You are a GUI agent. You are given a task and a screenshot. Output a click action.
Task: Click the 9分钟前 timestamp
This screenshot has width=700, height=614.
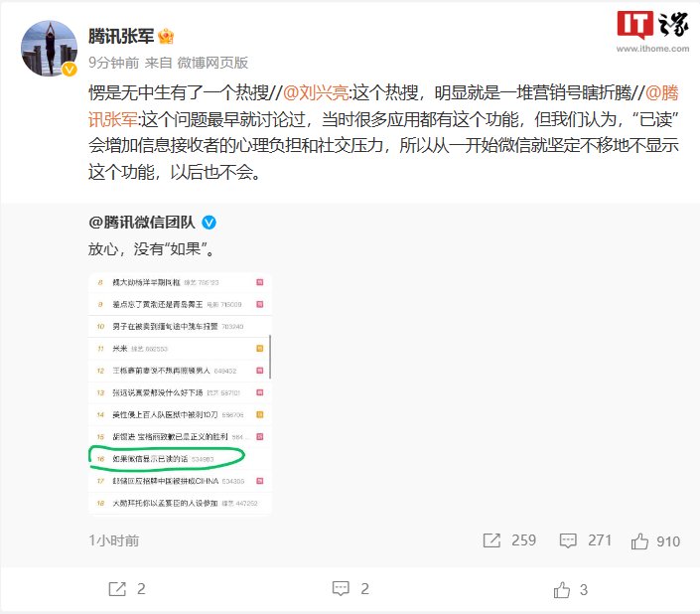click(x=114, y=63)
